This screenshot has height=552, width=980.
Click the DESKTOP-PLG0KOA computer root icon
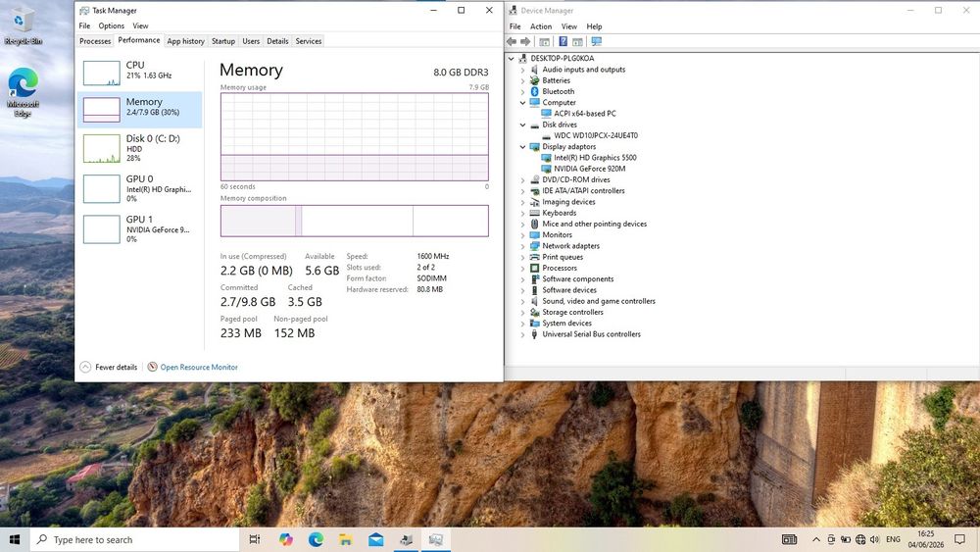coord(522,58)
